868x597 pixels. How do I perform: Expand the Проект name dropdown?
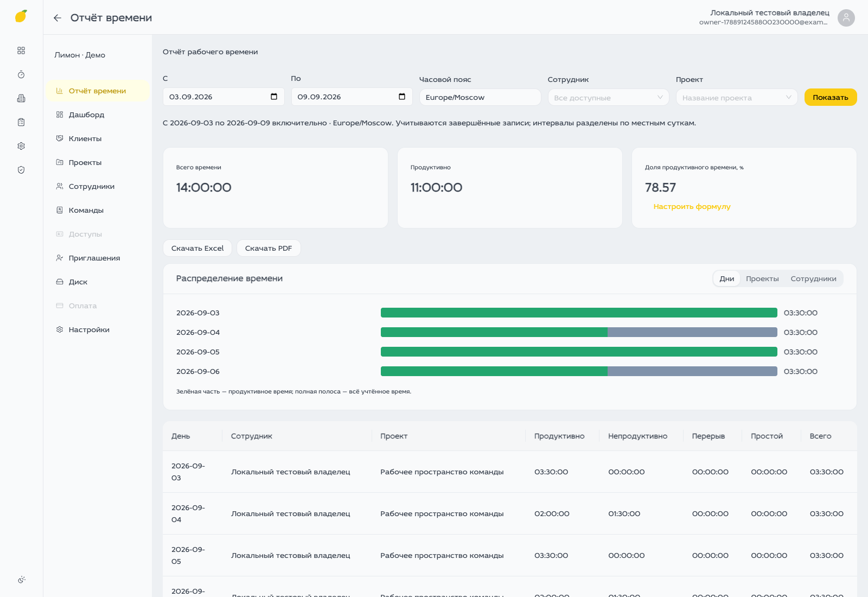click(737, 97)
